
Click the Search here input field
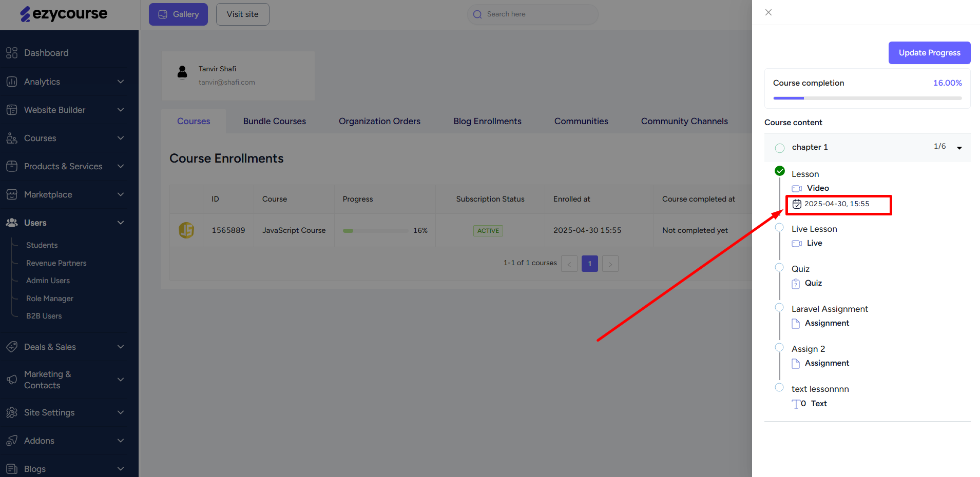point(533,14)
